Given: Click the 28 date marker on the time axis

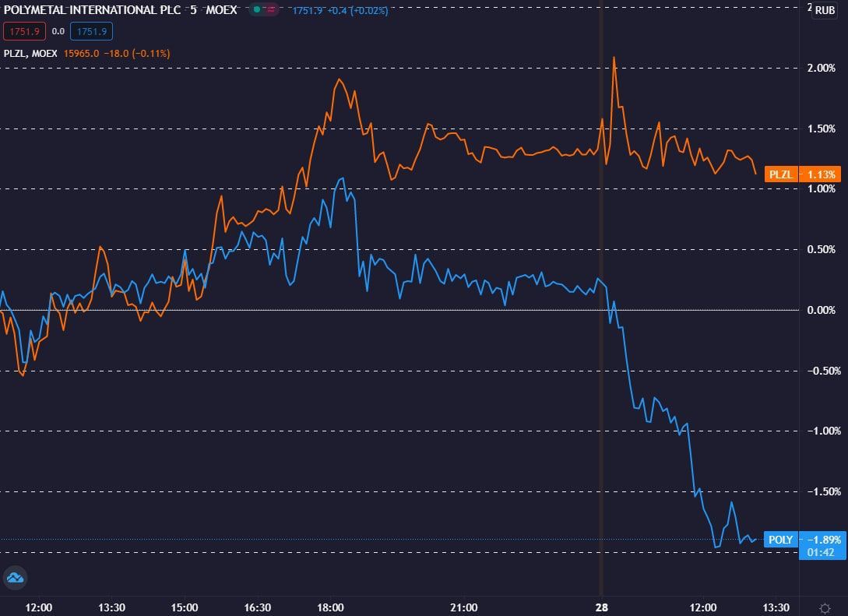Looking at the screenshot, I should coord(601,607).
